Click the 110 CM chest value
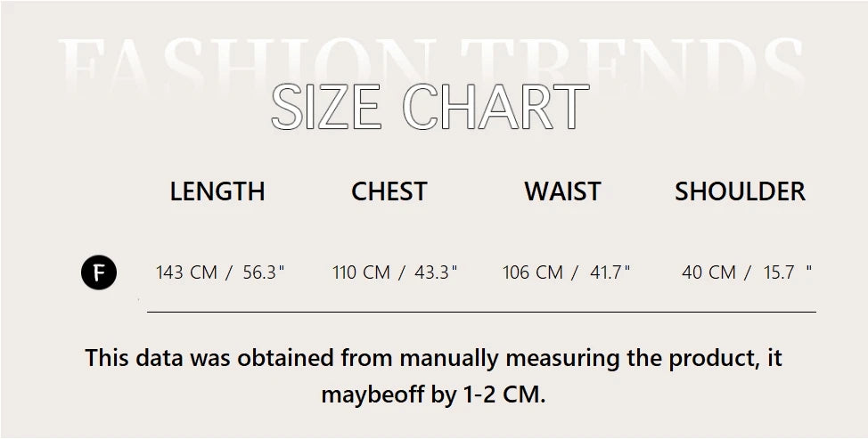The height and width of the screenshot is (439, 868). pos(361,272)
